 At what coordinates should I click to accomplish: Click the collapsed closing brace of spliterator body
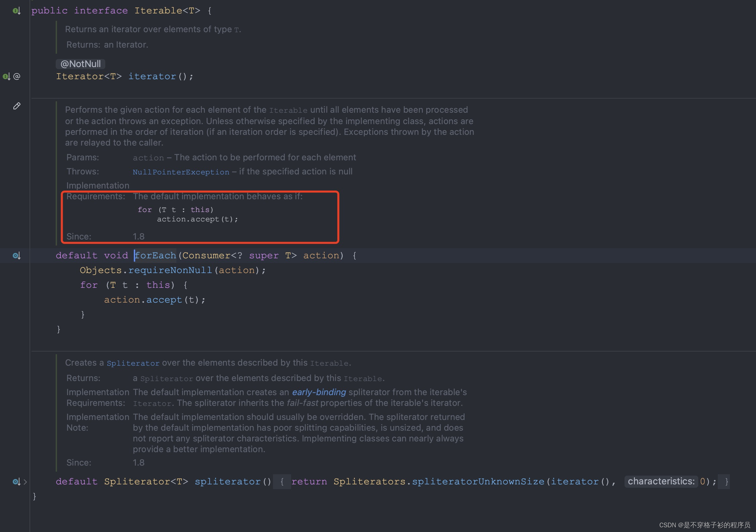click(x=724, y=482)
